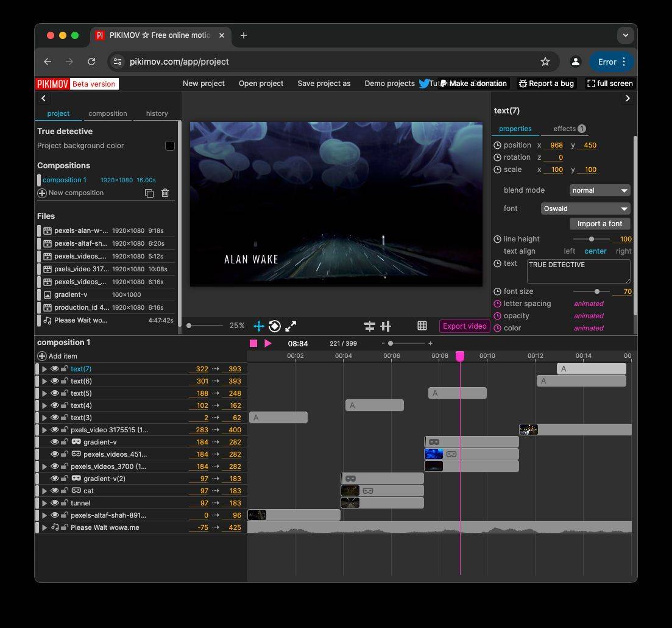This screenshot has height=628, width=672.
Task: Collapse the right panel with chevron arrow
Action: [x=628, y=98]
